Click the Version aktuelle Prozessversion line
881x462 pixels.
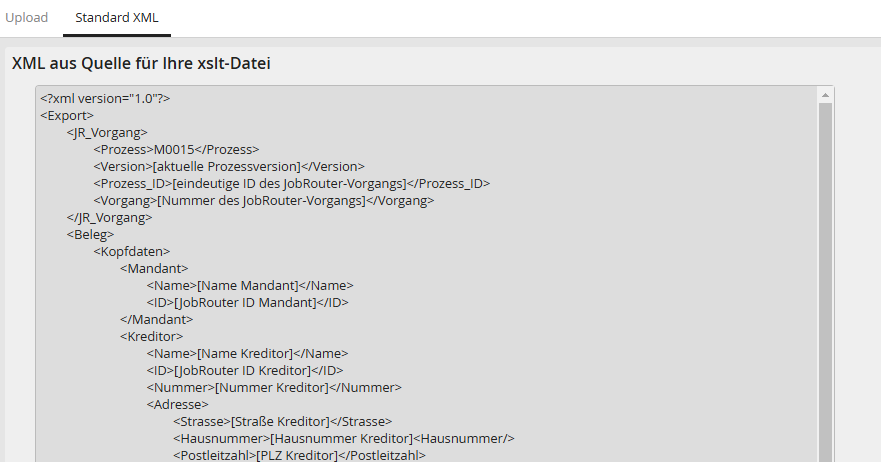229,166
